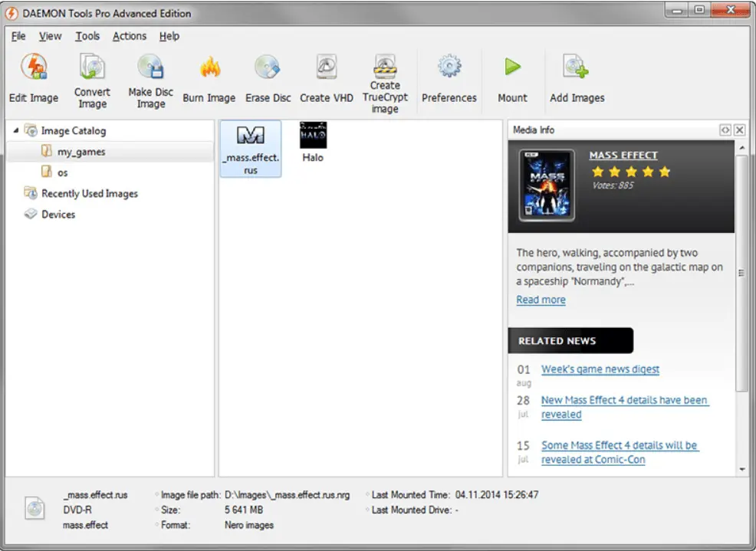Select the Erase Disc icon
This screenshot has height=551, width=756.
(268, 69)
